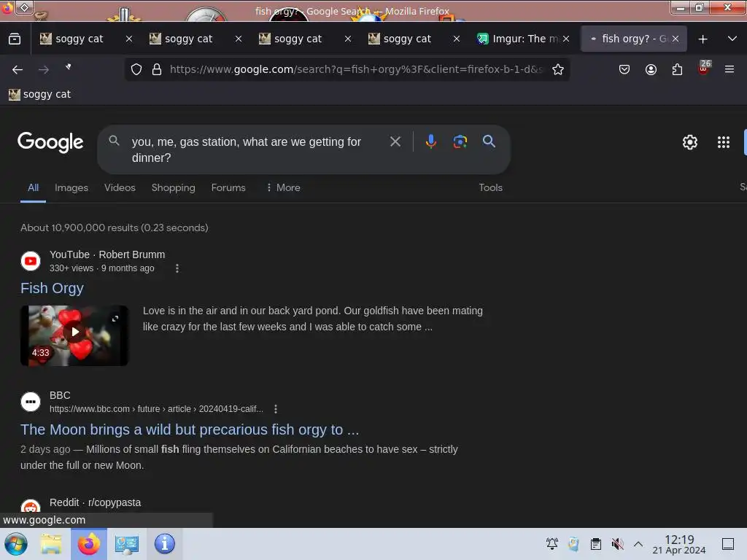Click the BBC site favicon
The width and height of the screenshot is (747, 560).
pos(31,402)
